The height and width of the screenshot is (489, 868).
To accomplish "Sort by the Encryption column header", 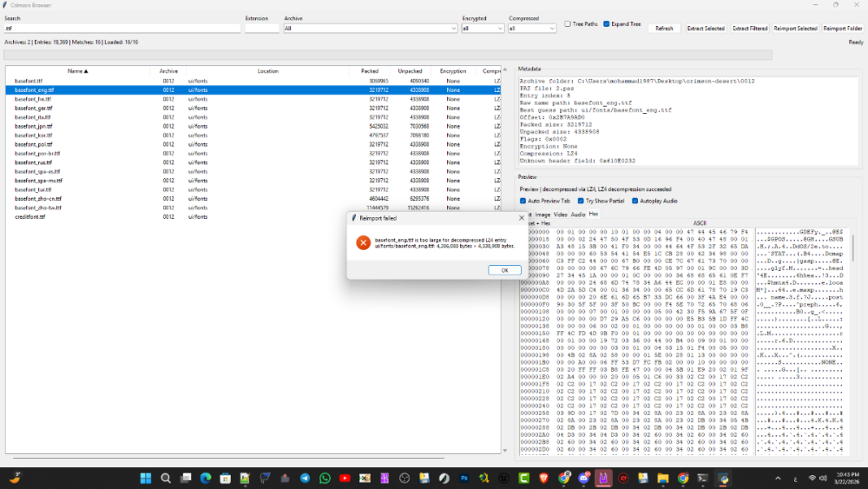I will [453, 71].
